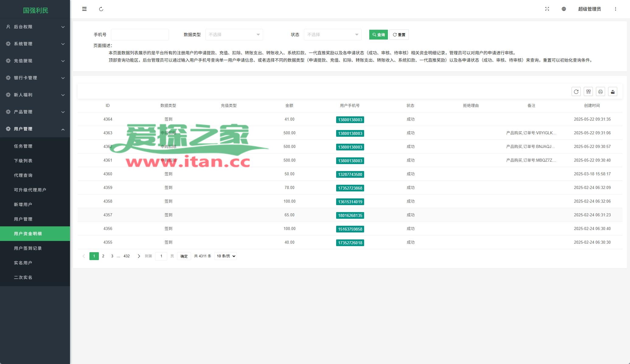Image resolution: width=630 pixels, height=364 pixels.
Task: Toggle fullscreen mode icon
Action: pyautogui.click(x=547, y=9)
